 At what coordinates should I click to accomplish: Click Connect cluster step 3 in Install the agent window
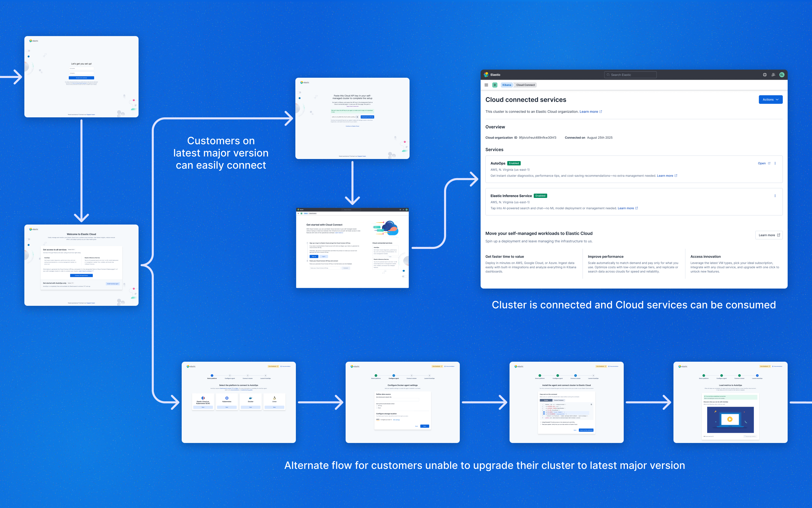click(x=576, y=377)
